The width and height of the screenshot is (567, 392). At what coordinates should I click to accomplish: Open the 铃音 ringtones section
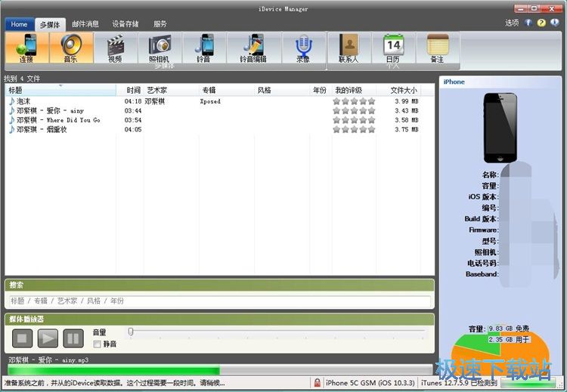pyautogui.click(x=204, y=48)
